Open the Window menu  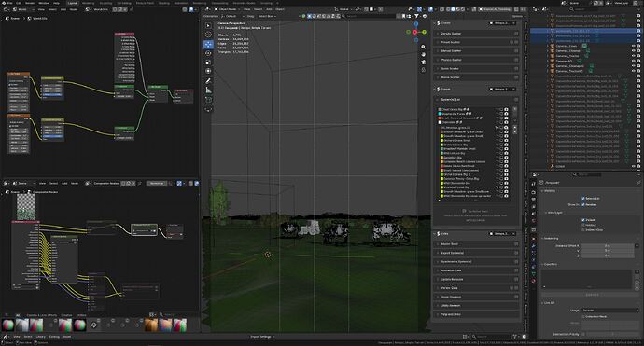44,3
